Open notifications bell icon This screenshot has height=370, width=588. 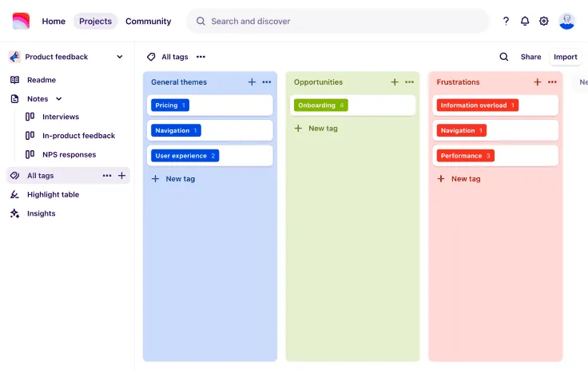tap(525, 21)
